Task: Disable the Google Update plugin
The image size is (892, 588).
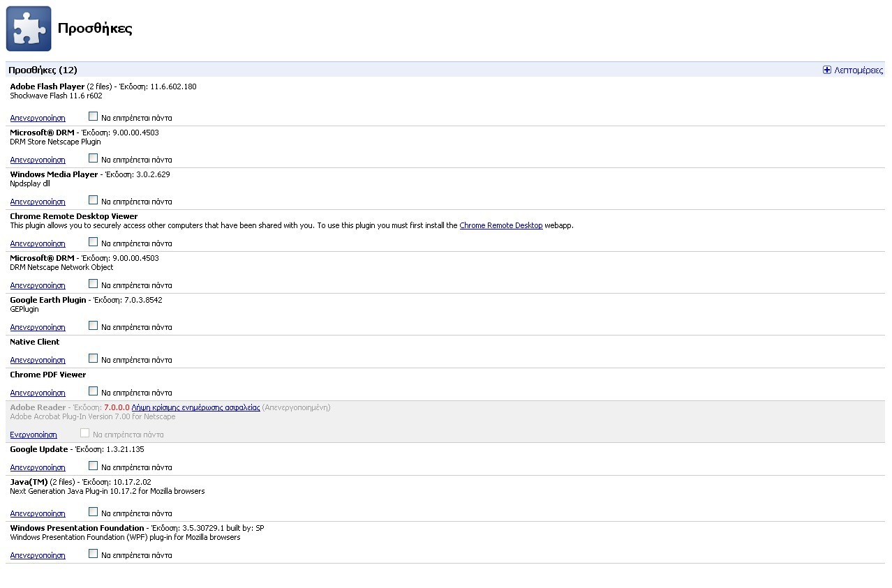Action: pyautogui.click(x=38, y=467)
